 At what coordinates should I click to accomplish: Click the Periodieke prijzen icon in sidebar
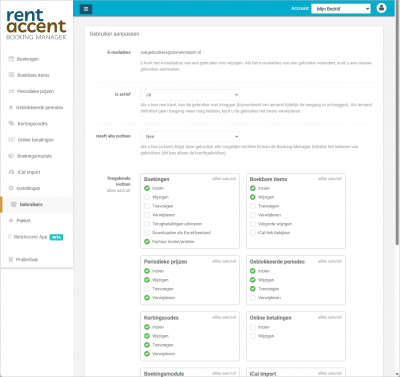11,91
